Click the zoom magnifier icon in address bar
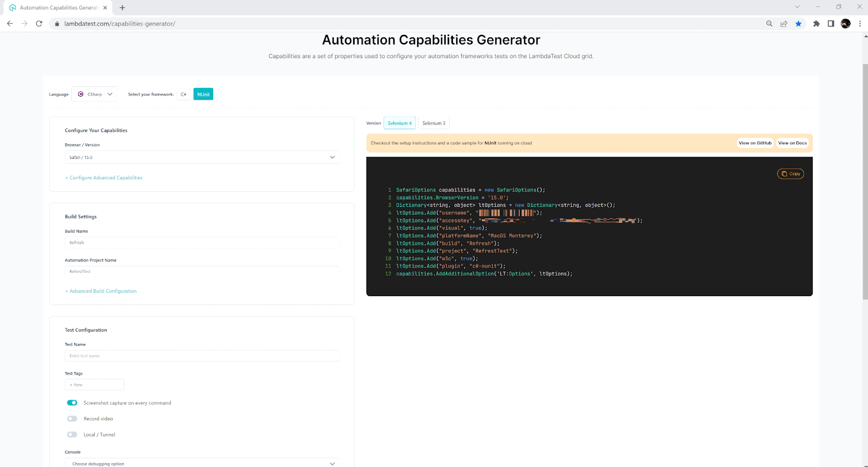Screen dimensions: 868x467 769,23
